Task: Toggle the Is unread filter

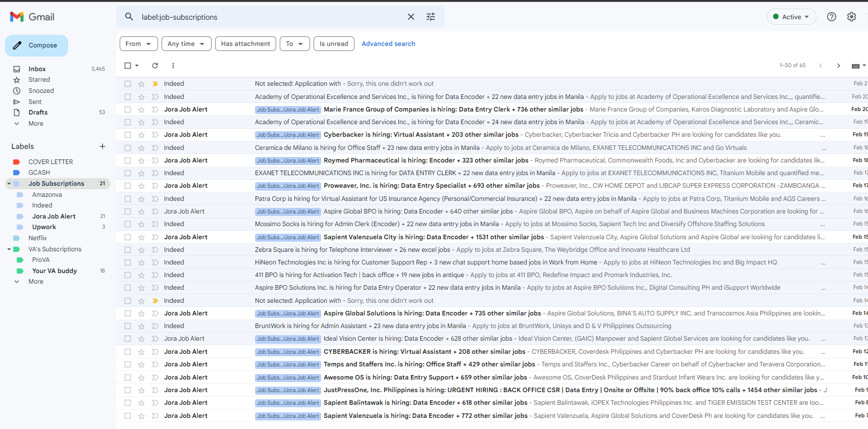Action: pyautogui.click(x=334, y=44)
